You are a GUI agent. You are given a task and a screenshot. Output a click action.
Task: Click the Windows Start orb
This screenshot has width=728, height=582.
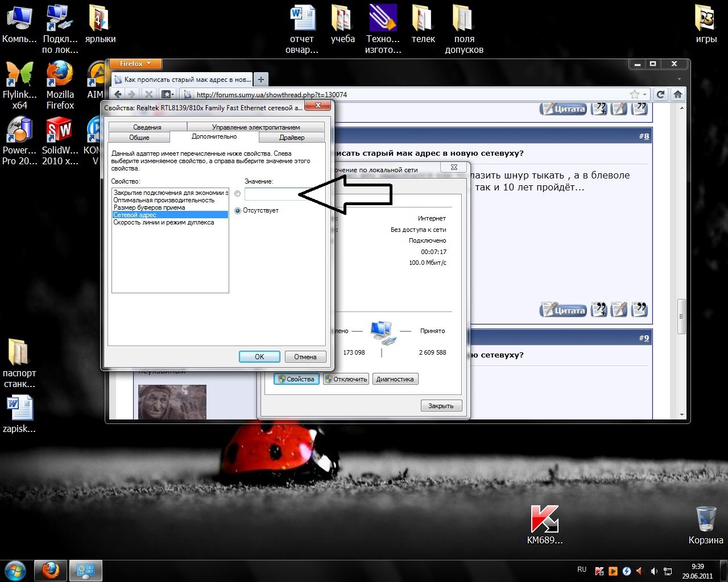tap(15, 569)
